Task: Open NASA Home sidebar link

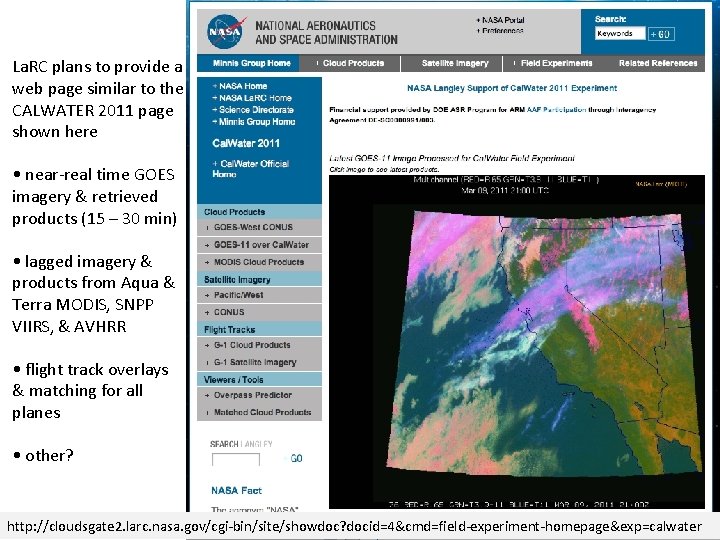Action: coord(240,86)
